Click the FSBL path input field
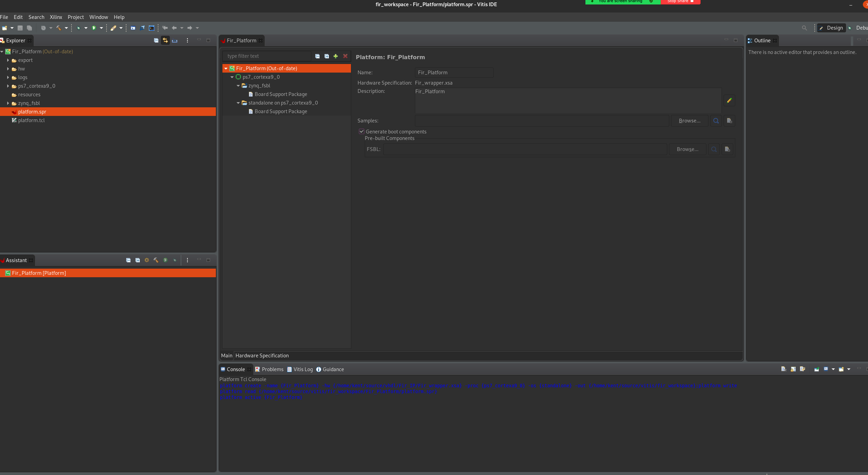Image resolution: width=868 pixels, height=475 pixels. click(x=525, y=149)
